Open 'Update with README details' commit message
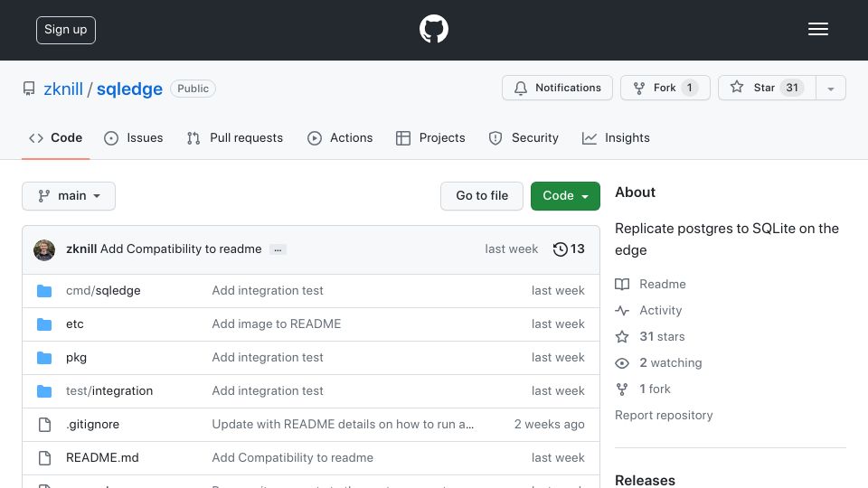This screenshot has width=868, height=488. pyautogui.click(x=343, y=425)
